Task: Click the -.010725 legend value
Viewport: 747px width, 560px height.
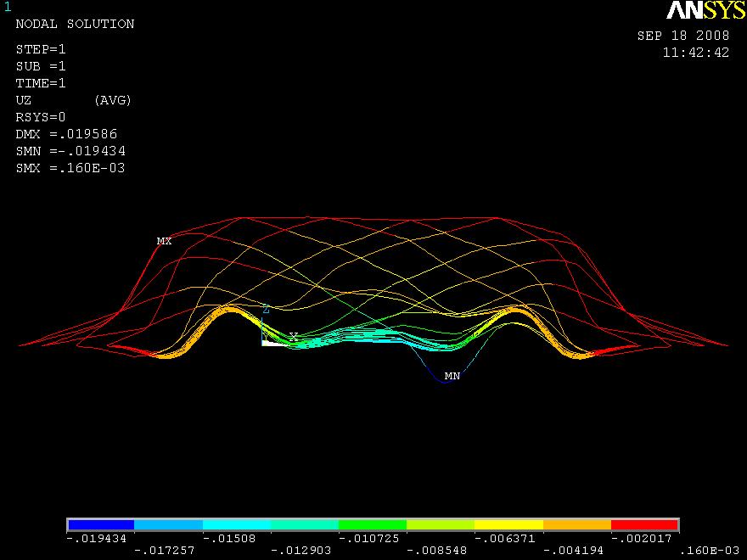Action: 368,539
